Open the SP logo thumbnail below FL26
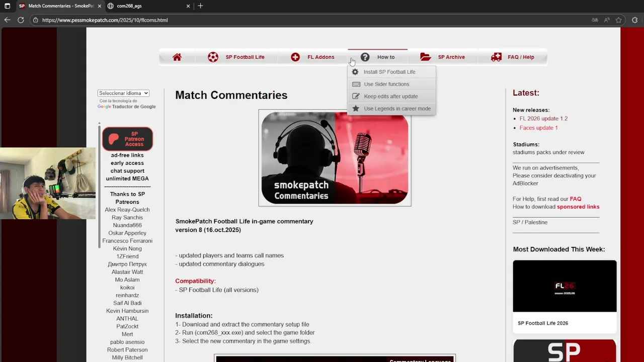This screenshot has height=362, width=644. [565, 351]
